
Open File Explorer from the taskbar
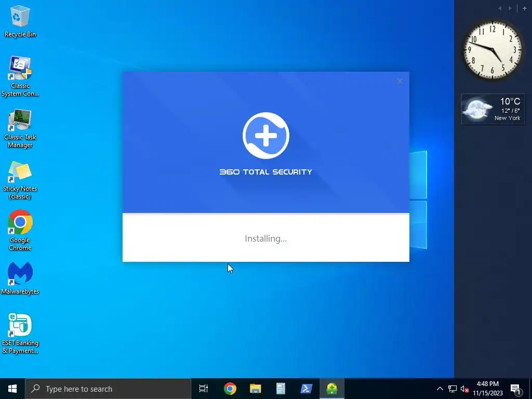tap(256, 389)
